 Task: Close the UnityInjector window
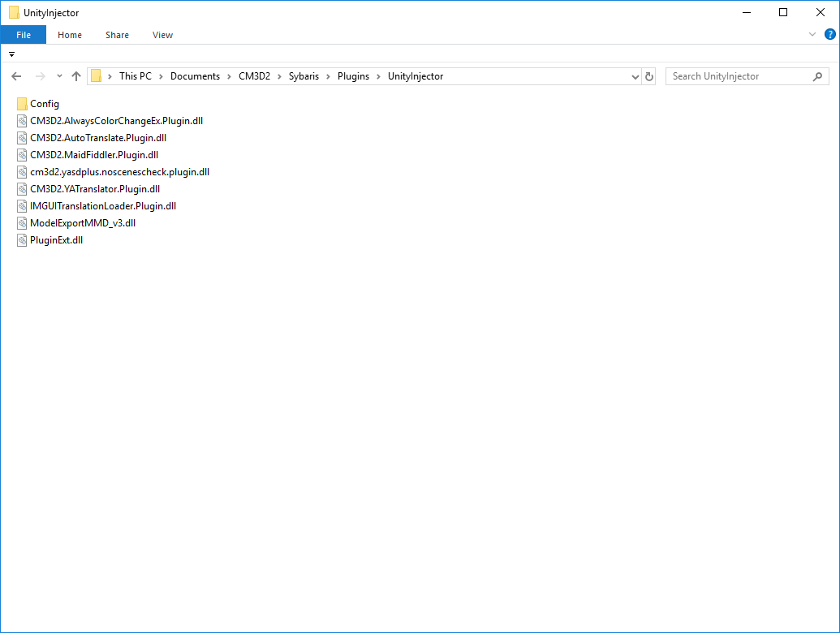[x=821, y=12]
